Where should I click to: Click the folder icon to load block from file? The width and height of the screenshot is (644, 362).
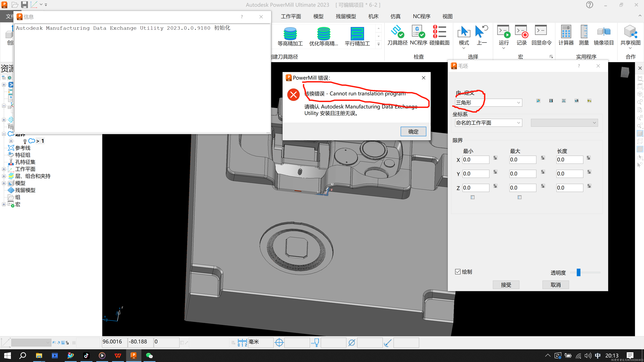[x=538, y=101]
